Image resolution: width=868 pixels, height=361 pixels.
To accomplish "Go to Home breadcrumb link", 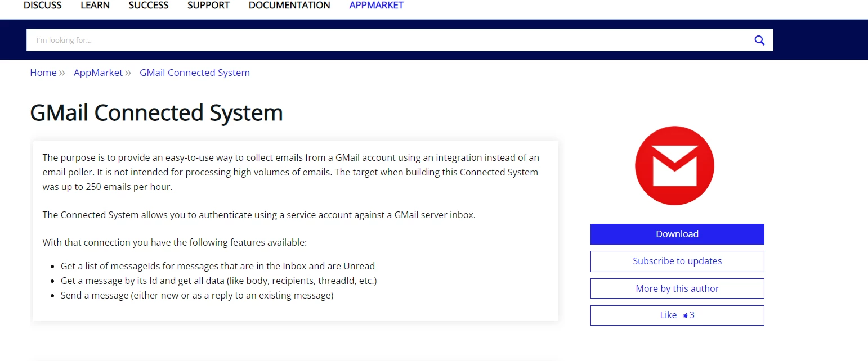I will (43, 73).
